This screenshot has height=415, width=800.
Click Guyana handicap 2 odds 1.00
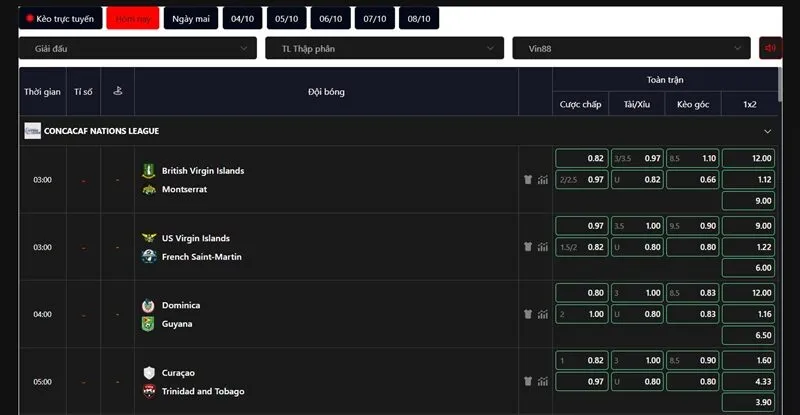(582, 314)
